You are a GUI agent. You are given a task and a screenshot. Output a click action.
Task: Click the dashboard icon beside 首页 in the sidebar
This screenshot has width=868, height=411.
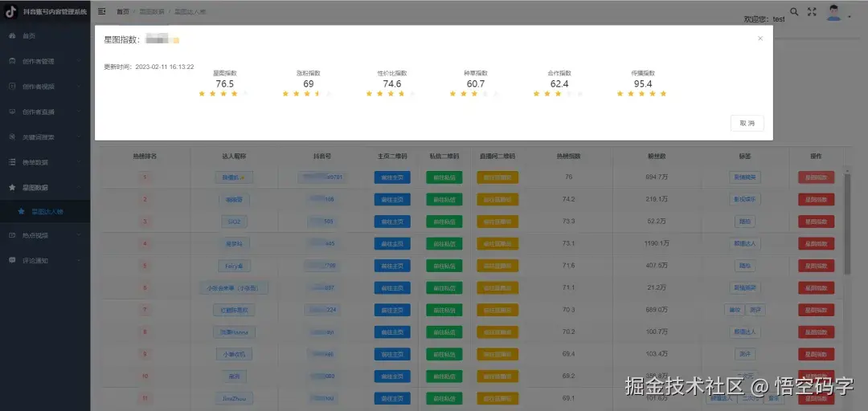point(12,36)
